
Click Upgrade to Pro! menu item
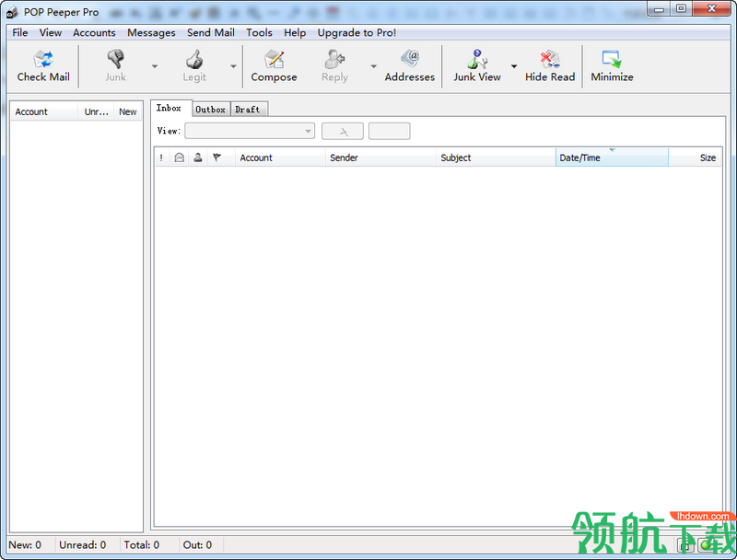point(357,32)
